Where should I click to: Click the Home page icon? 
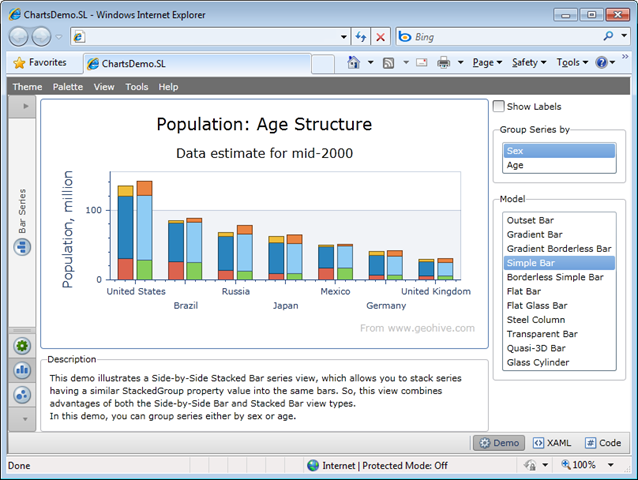[x=354, y=62]
